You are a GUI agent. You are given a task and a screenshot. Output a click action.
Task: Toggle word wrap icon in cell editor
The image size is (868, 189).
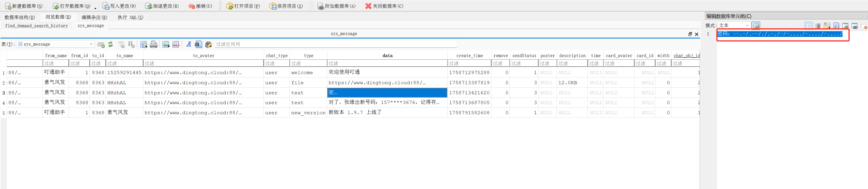pos(818,26)
